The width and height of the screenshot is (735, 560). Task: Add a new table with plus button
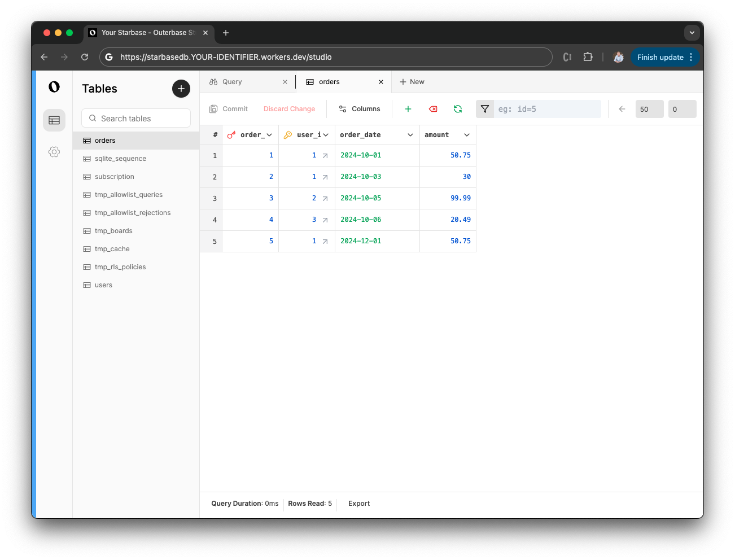(x=181, y=89)
